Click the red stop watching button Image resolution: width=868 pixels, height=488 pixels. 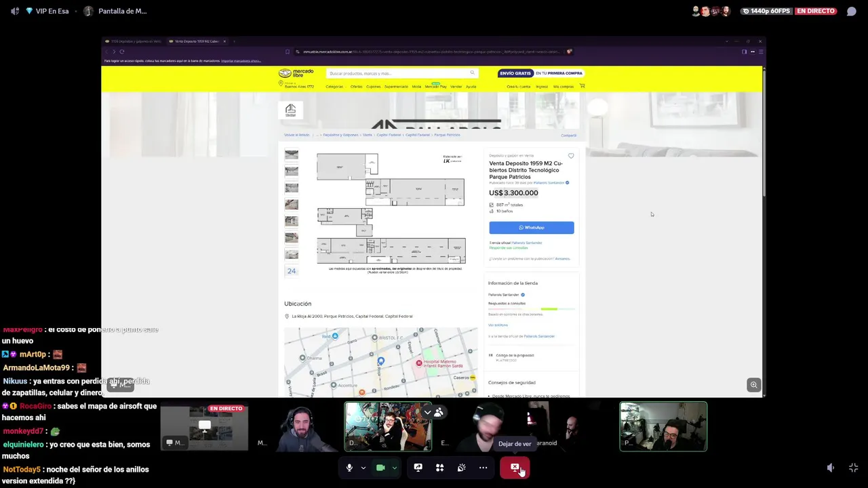tap(515, 468)
